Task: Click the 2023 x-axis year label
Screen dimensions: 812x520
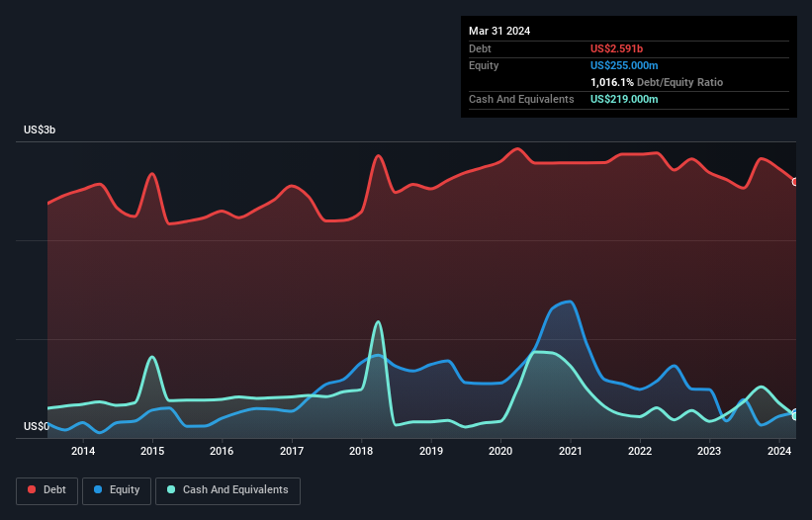Action: click(x=709, y=451)
